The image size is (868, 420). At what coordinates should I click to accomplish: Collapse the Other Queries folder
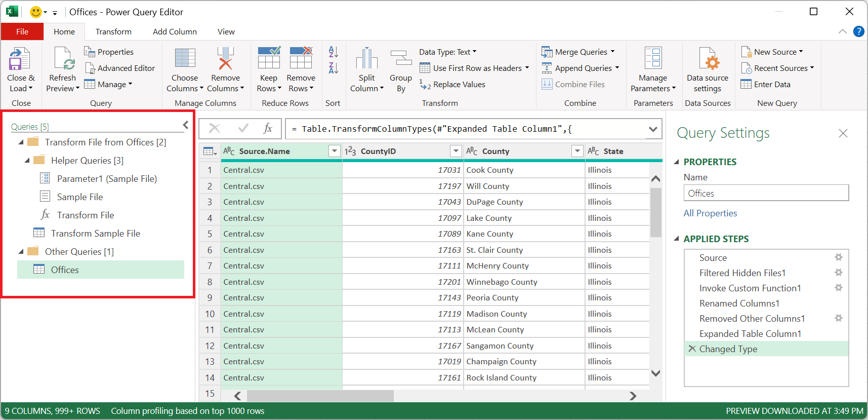coord(21,252)
